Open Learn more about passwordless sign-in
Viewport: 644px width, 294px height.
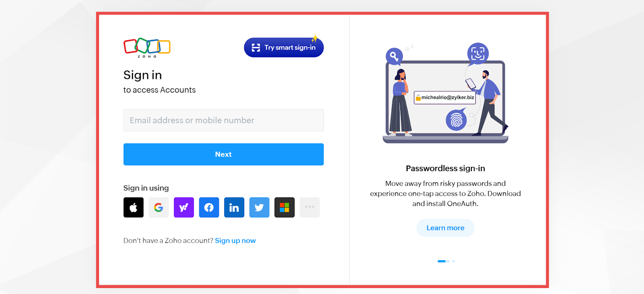(445, 228)
